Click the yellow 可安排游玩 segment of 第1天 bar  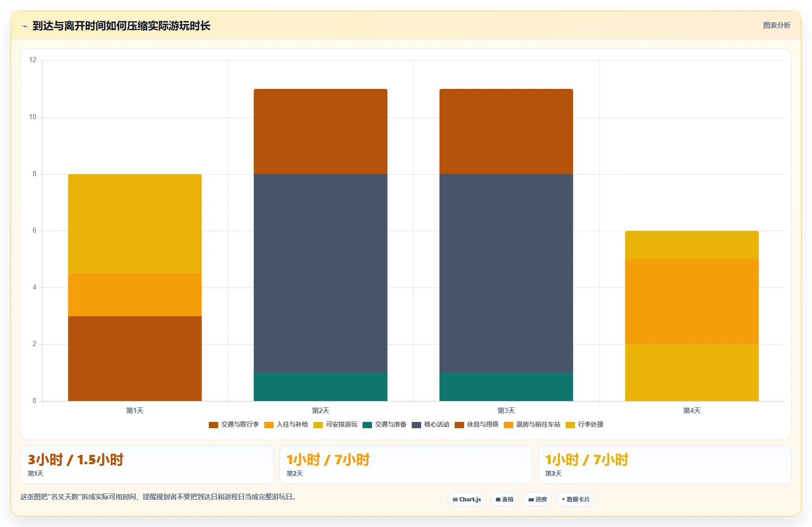(135, 224)
